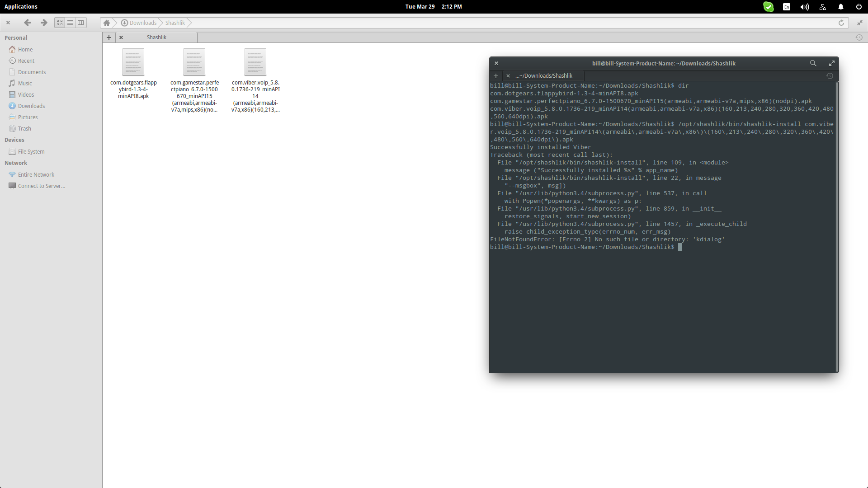Open the Downloads folder in sidebar
The height and width of the screenshot is (488, 868).
(x=31, y=105)
